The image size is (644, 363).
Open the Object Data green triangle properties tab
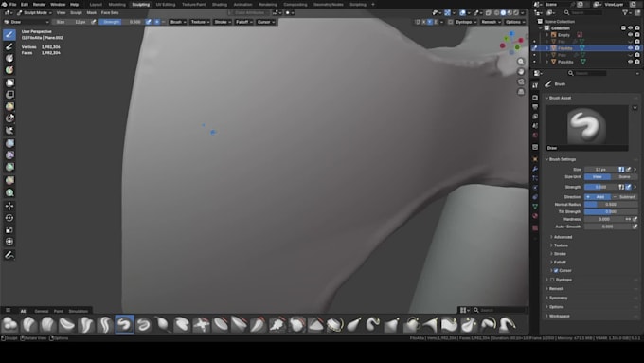535,207
